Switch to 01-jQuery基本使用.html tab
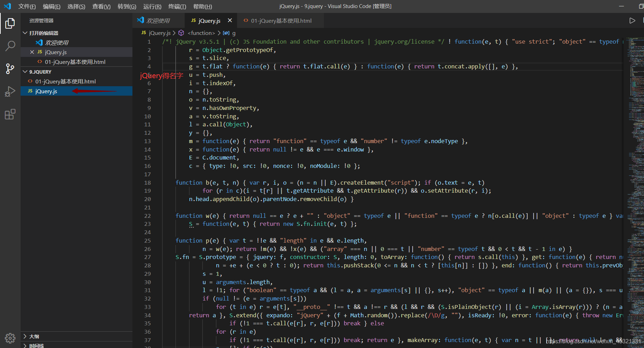Screen dimensions: 644x348 point(281,21)
